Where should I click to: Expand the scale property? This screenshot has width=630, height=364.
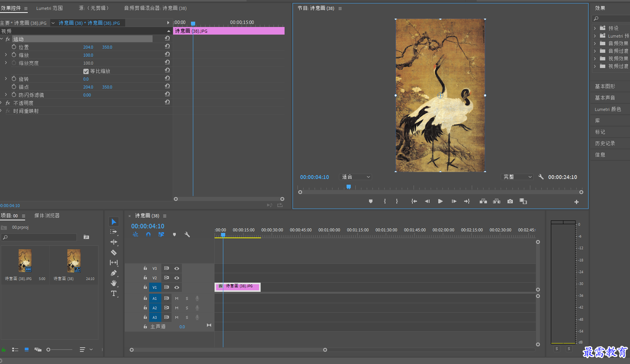pos(6,55)
